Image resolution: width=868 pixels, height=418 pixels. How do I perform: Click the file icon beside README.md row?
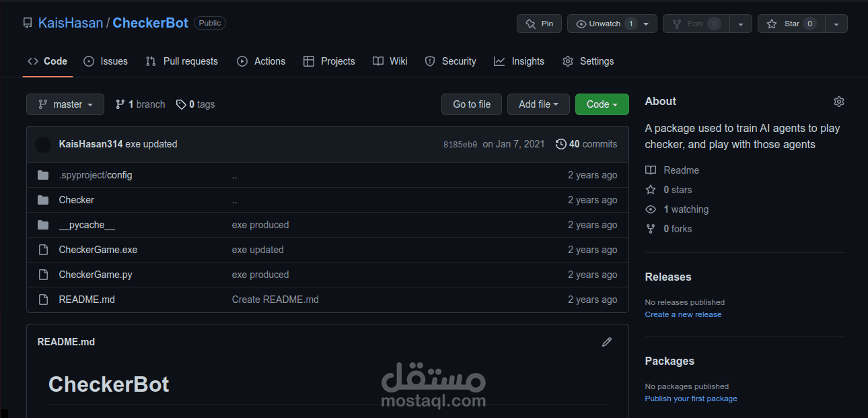tap(43, 300)
